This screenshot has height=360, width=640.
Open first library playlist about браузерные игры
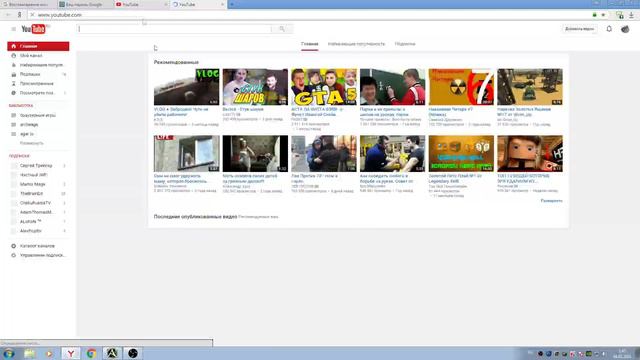38,116
